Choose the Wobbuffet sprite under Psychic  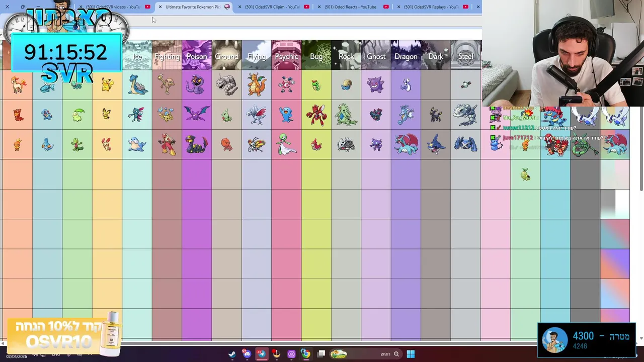tap(286, 115)
